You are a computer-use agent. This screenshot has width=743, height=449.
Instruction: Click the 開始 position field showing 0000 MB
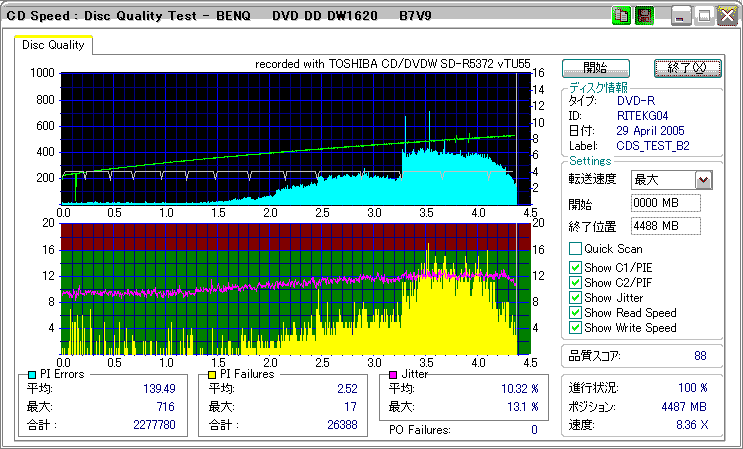click(665, 203)
